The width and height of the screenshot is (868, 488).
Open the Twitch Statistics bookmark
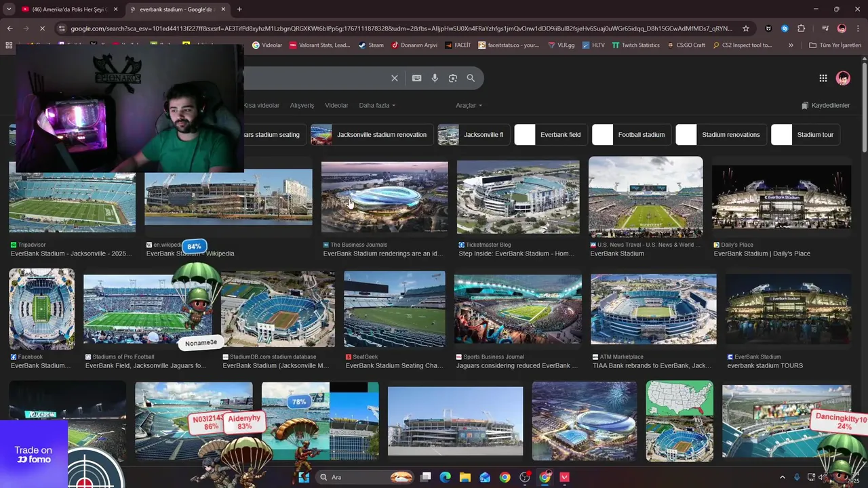click(635, 45)
